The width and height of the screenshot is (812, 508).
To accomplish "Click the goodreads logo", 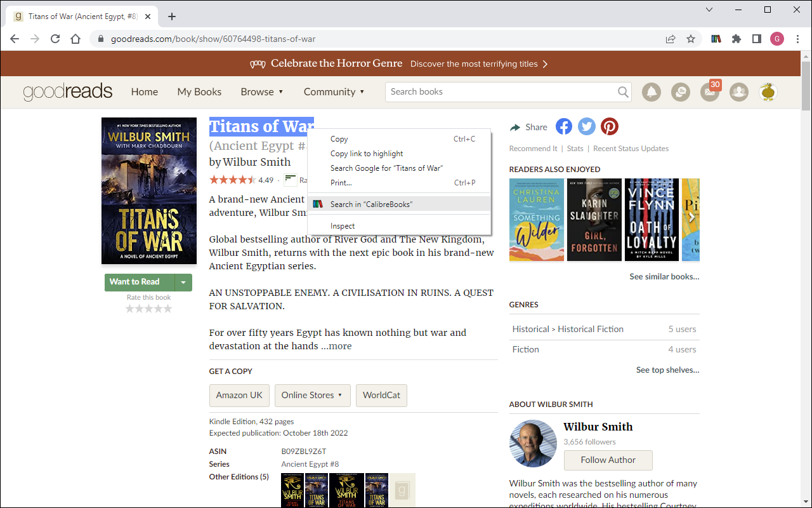I will tap(68, 92).
